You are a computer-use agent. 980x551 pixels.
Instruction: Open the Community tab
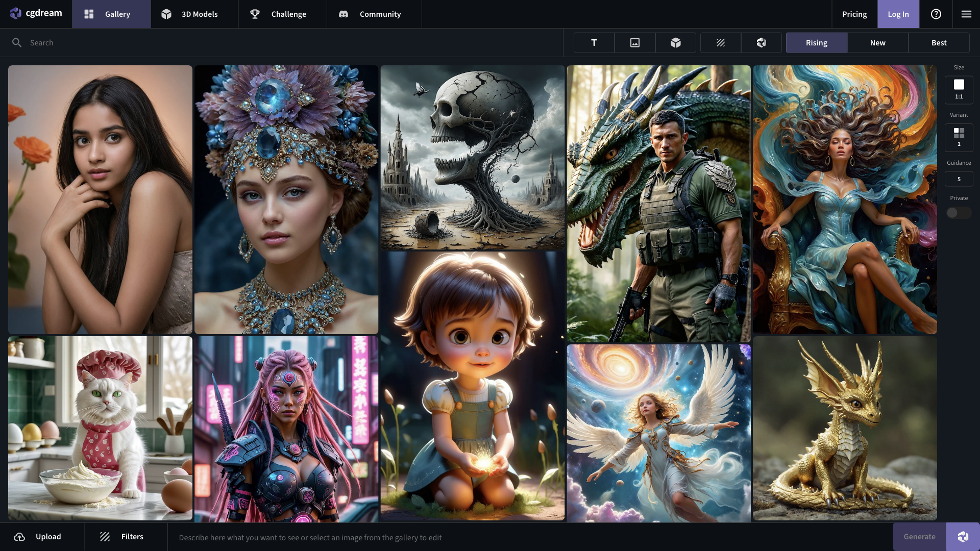(374, 14)
